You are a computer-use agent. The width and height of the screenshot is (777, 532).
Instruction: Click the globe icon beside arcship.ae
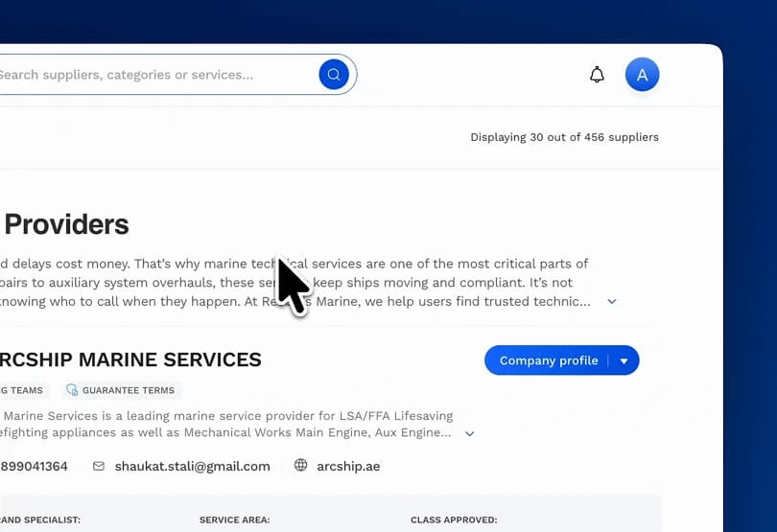pos(300,465)
